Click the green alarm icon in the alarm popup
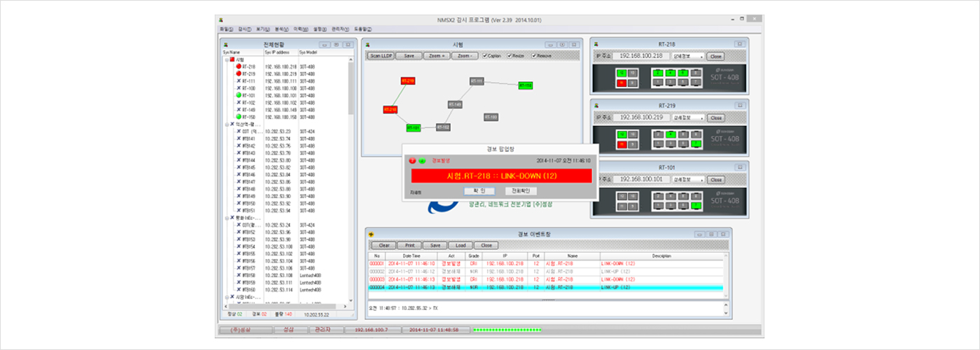The image size is (980, 350). coord(421,160)
